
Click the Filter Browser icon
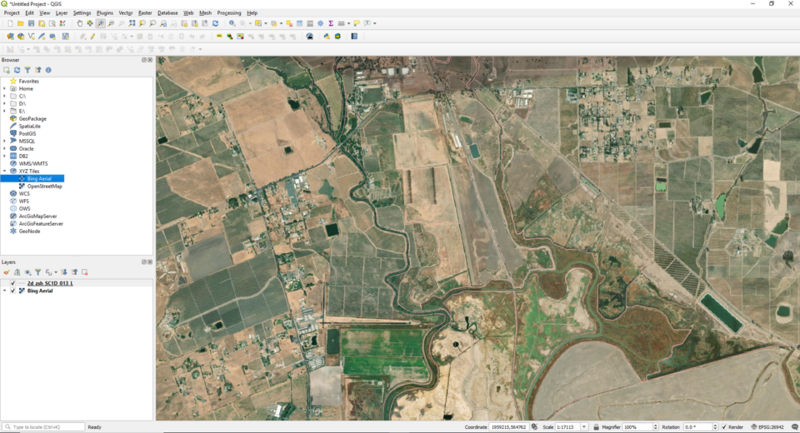click(28, 70)
